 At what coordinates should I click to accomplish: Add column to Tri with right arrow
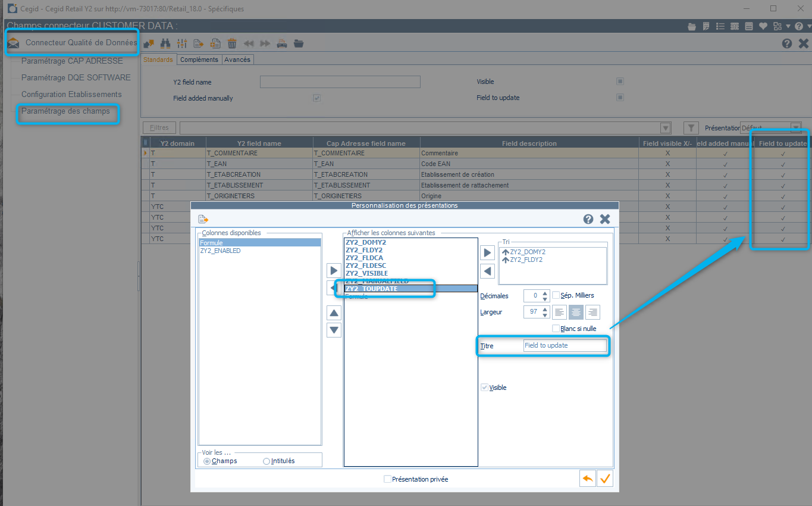coord(487,252)
